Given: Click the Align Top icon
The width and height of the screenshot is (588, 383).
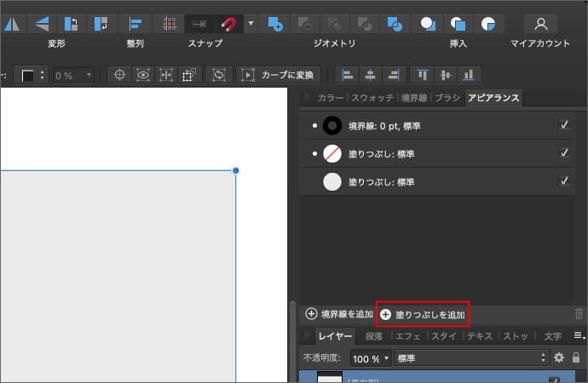Looking at the screenshot, I should [422, 75].
